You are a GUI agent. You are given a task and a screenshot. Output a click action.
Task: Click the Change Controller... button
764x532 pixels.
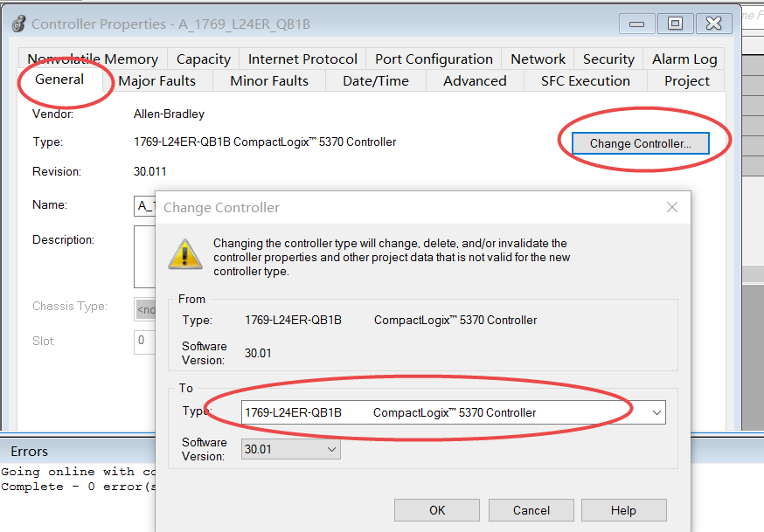click(x=640, y=143)
